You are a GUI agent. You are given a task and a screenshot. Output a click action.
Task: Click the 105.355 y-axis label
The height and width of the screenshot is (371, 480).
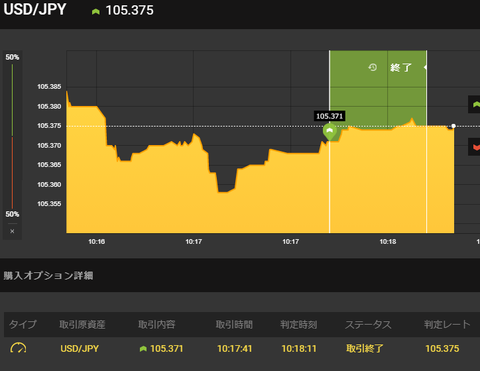coord(49,204)
